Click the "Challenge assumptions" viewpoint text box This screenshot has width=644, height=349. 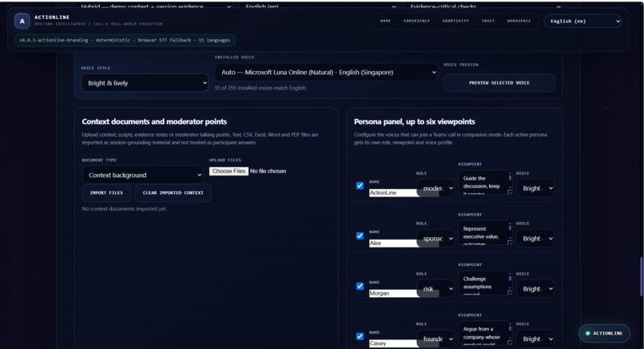coord(486,283)
